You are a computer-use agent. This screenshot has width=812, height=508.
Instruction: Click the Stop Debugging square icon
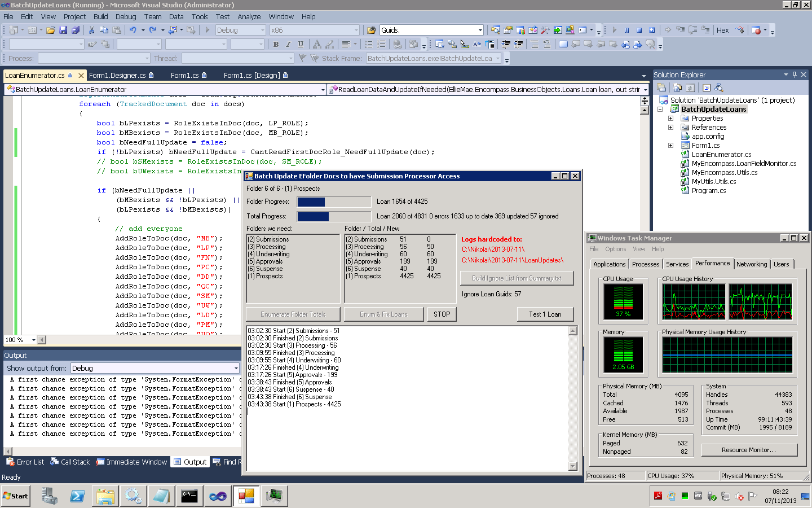pyautogui.click(x=639, y=30)
